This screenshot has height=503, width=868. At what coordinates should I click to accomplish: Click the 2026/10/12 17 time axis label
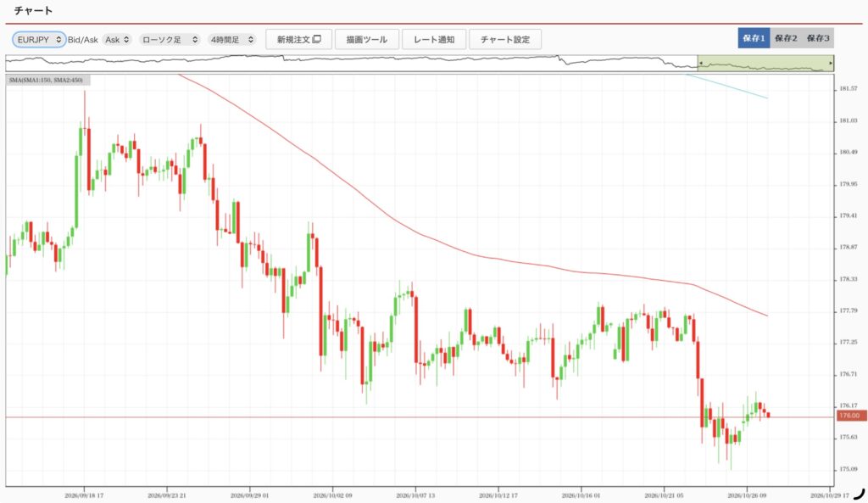pos(498,495)
